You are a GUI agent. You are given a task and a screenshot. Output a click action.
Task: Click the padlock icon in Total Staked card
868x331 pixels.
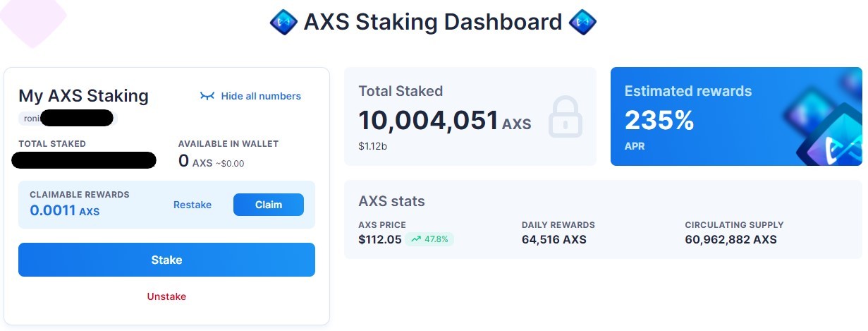566,116
